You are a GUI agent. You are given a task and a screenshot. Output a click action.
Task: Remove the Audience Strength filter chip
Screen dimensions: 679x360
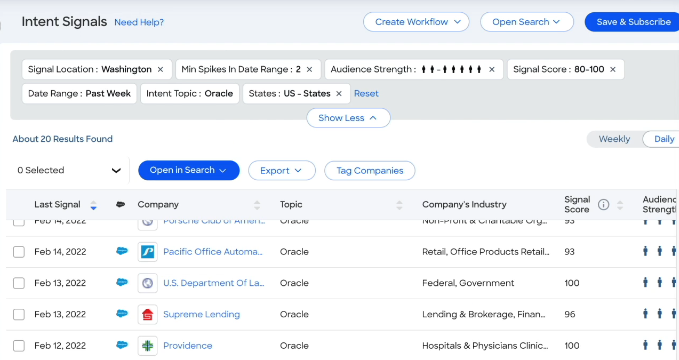(x=491, y=69)
